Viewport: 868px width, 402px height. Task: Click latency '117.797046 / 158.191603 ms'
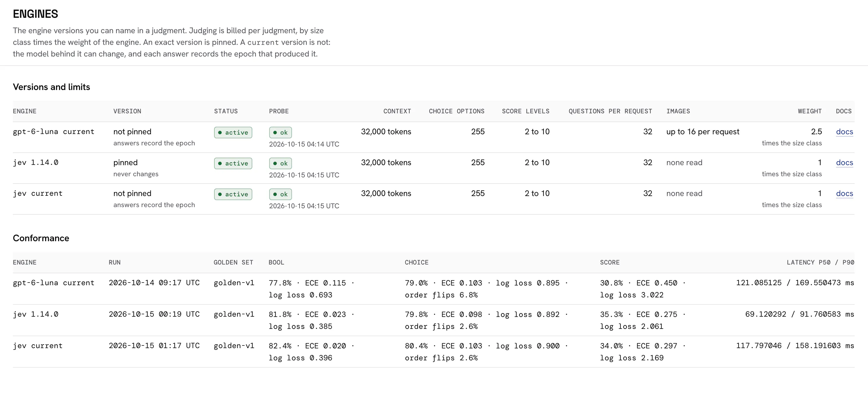(x=795, y=346)
